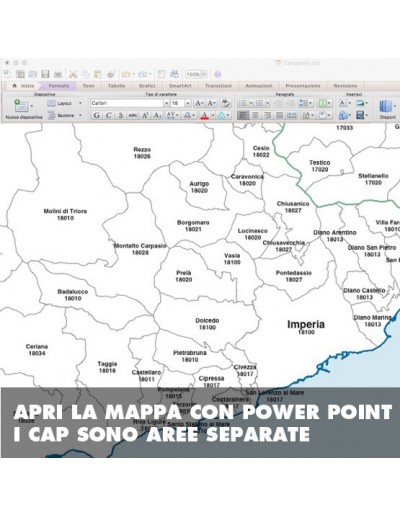The height and width of the screenshot is (517, 400).
Task: Open the Transizioni tab
Action: tap(218, 86)
